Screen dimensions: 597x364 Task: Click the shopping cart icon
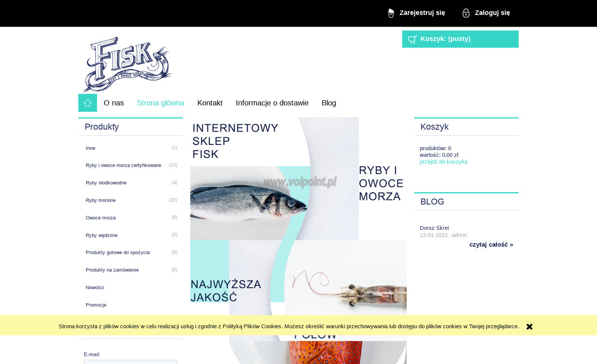click(x=412, y=40)
